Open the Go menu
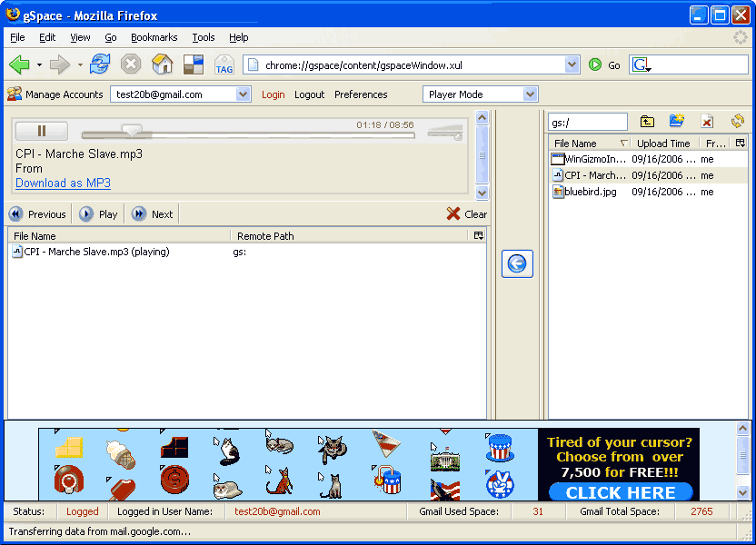The height and width of the screenshot is (545, 756). pos(111,37)
